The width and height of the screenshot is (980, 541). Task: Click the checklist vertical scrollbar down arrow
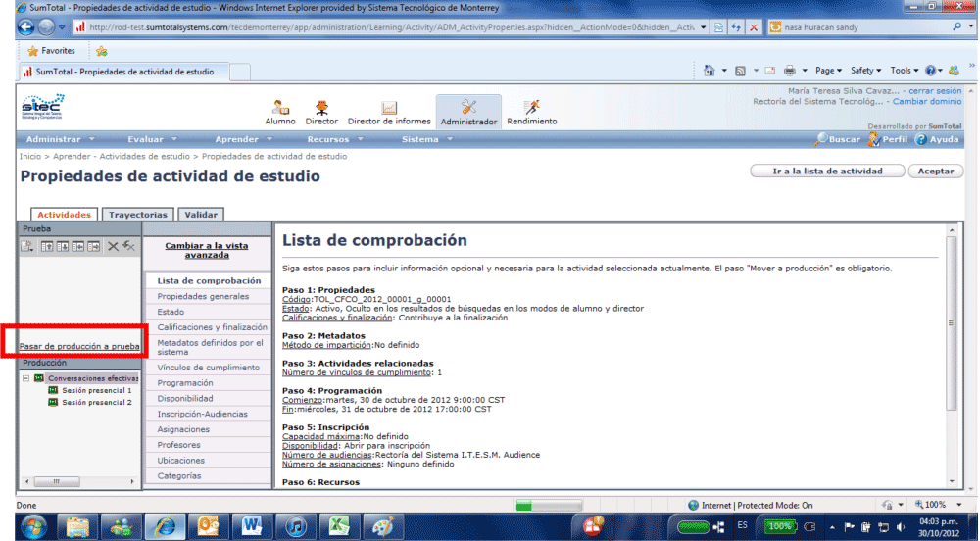pyautogui.click(x=952, y=481)
